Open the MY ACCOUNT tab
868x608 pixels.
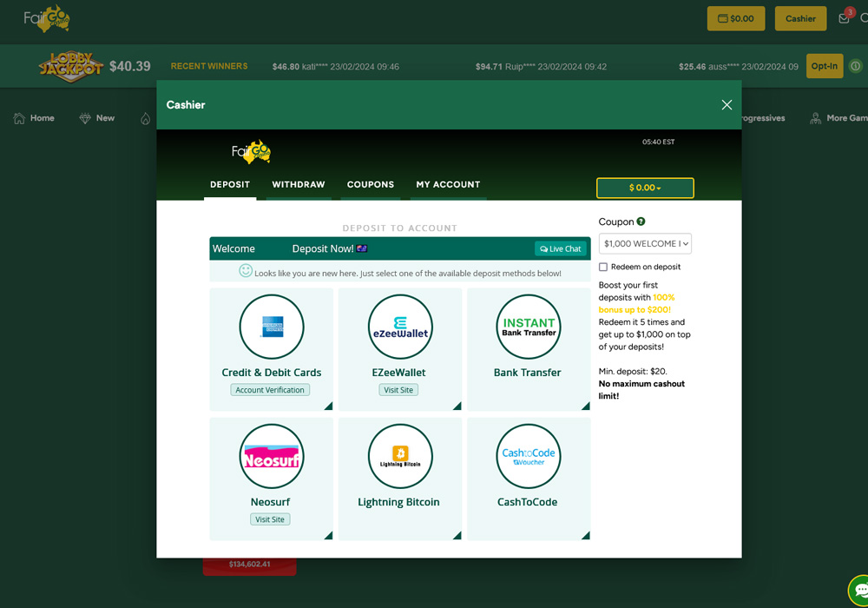click(x=449, y=184)
